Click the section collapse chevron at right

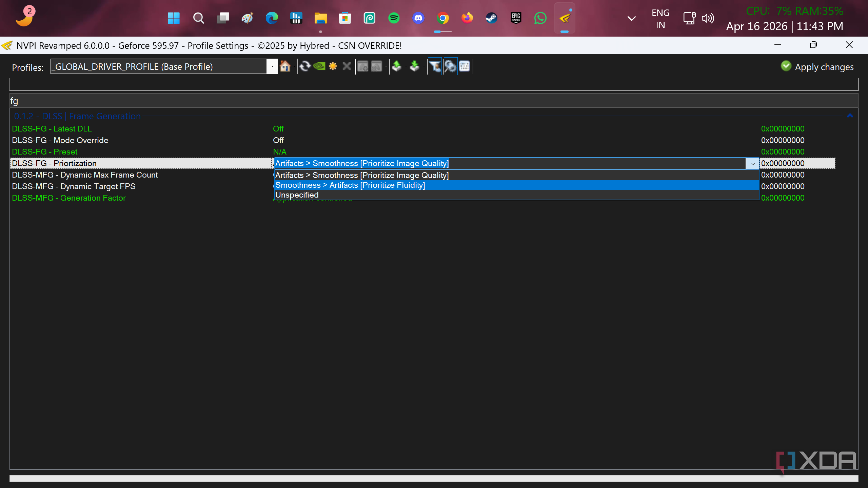click(x=850, y=116)
